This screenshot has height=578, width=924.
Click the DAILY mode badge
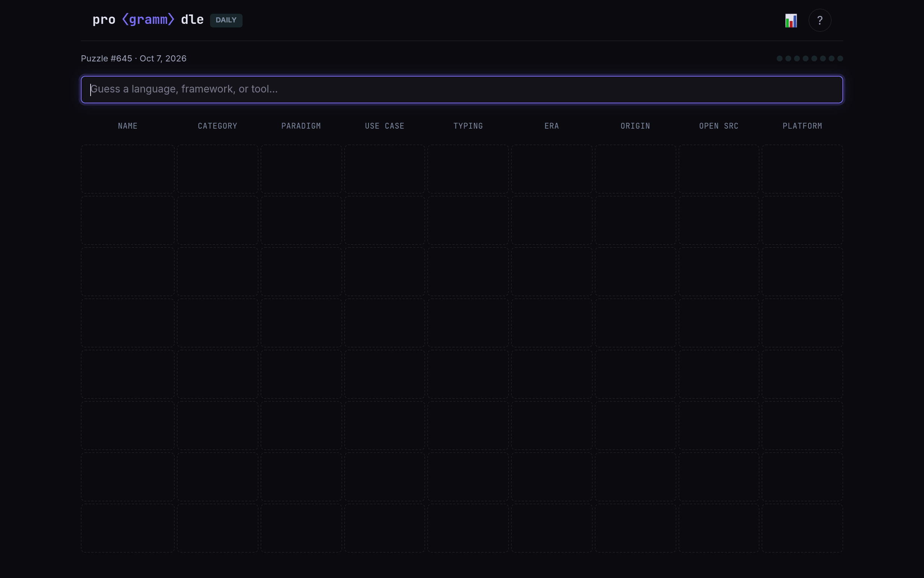pos(226,20)
